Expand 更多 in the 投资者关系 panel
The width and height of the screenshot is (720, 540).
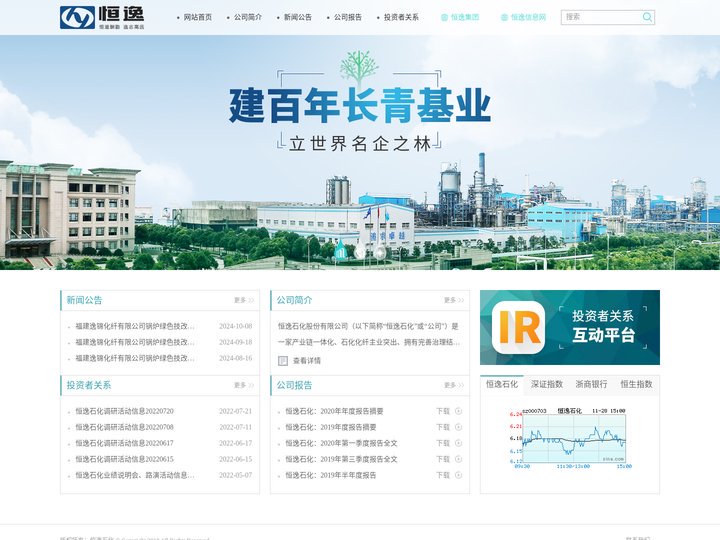pos(244,385)
